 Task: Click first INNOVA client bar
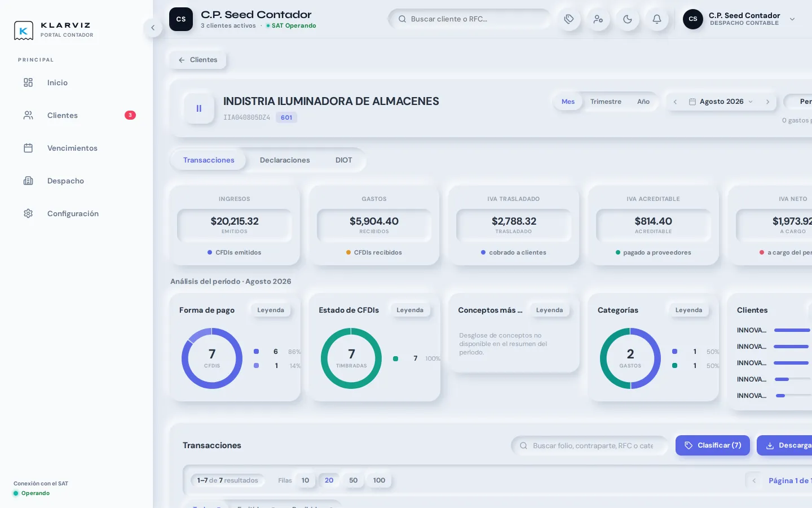tap(792, 330)
